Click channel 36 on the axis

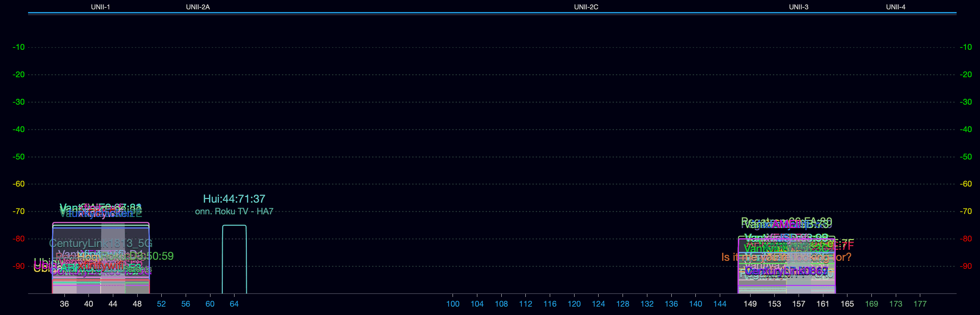pos(64,304)
